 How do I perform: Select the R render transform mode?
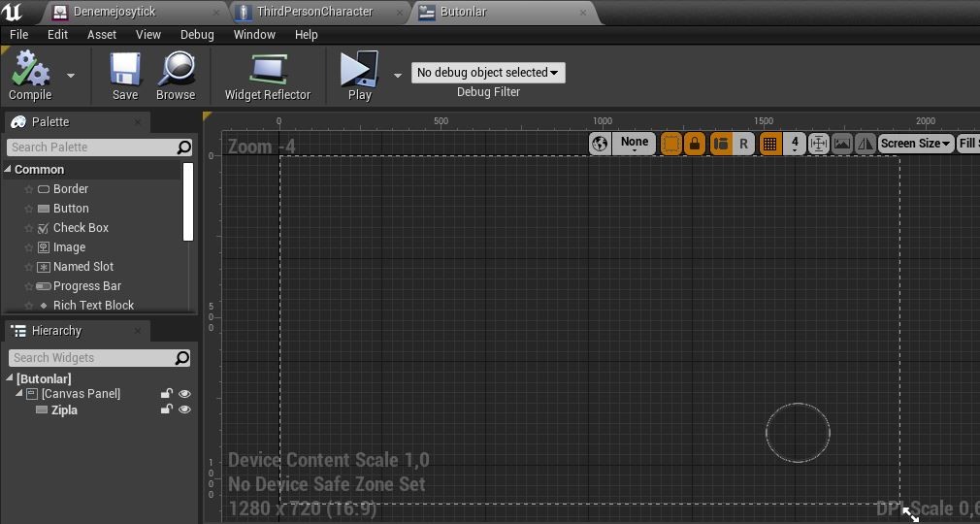coord(744,144)
